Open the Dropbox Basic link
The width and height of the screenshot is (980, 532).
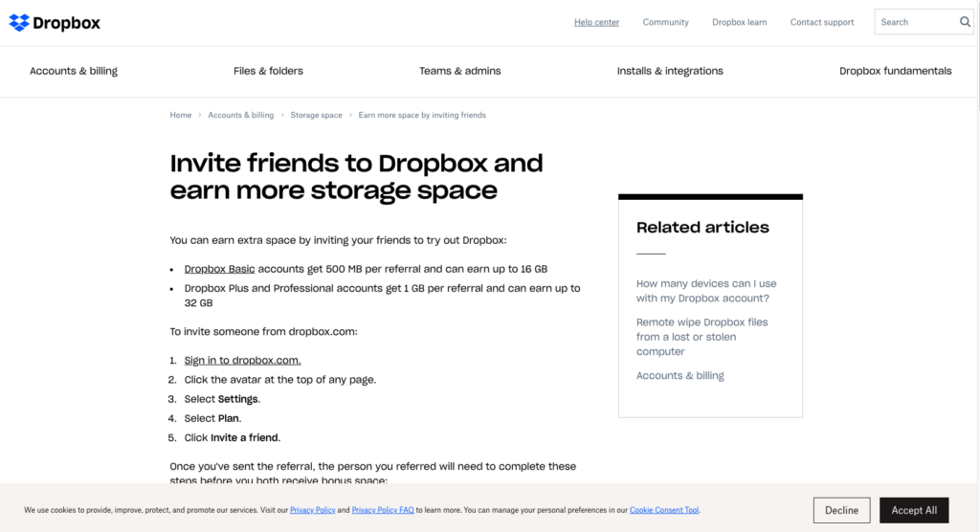pos(219,269)
